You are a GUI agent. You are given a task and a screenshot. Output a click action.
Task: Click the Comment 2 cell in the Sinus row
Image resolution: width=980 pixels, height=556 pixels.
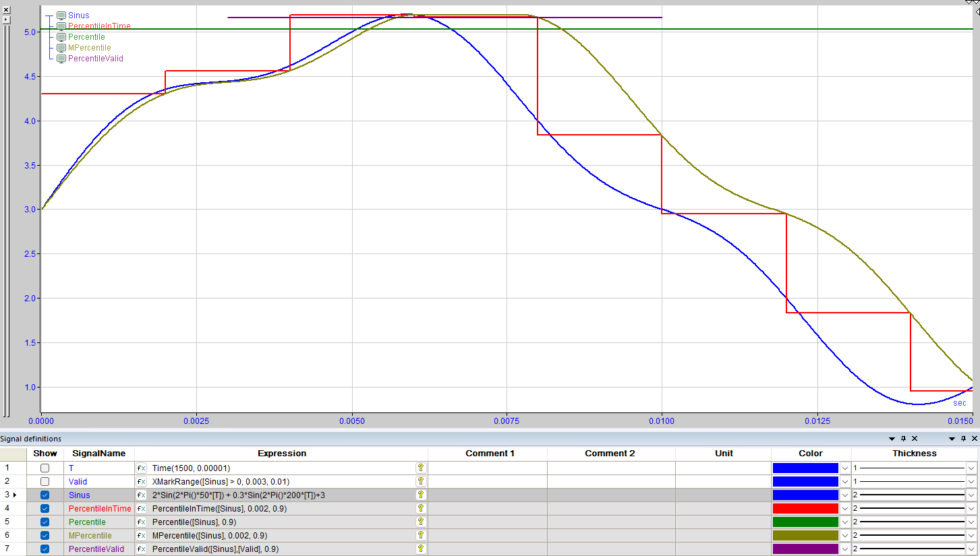tap(611, 495)
